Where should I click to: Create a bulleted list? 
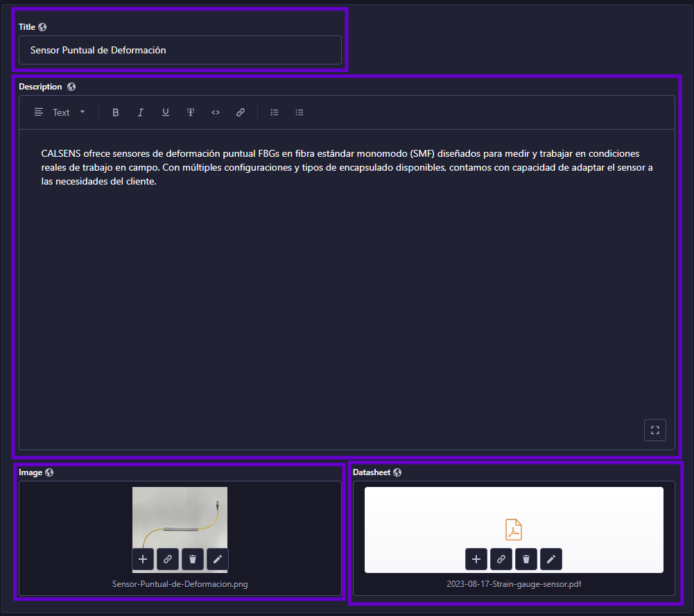click(x=275, y=112)
